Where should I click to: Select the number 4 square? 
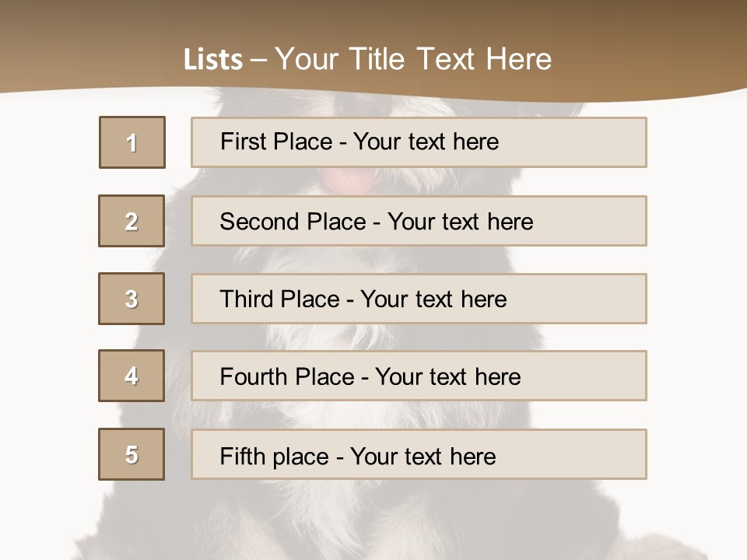132,376
